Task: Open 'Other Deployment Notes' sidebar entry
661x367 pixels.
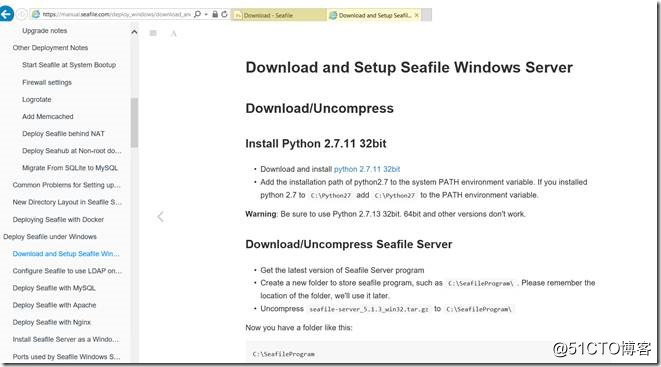Action: [x=50, y=48]
